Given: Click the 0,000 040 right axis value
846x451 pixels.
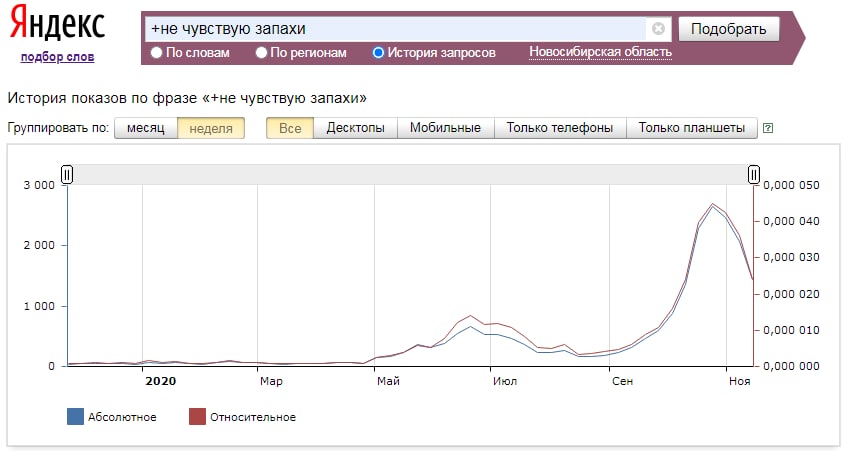Looking at the screenshot, I should pos(791,221).
